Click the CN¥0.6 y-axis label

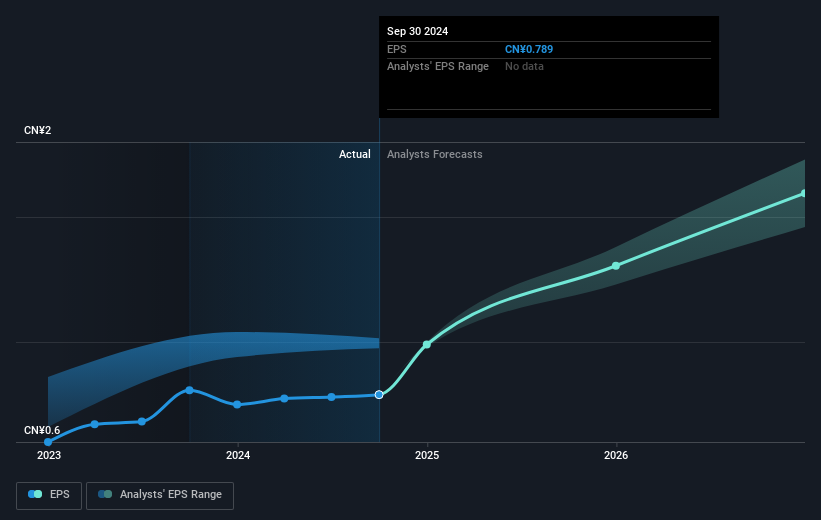[42, 430]
